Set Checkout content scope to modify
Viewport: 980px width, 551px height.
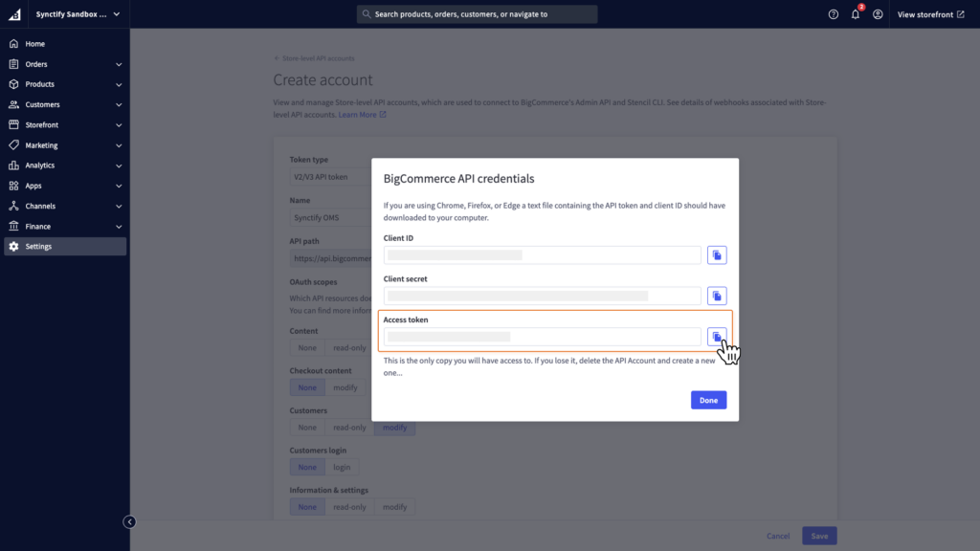click(x=345, y=387)
